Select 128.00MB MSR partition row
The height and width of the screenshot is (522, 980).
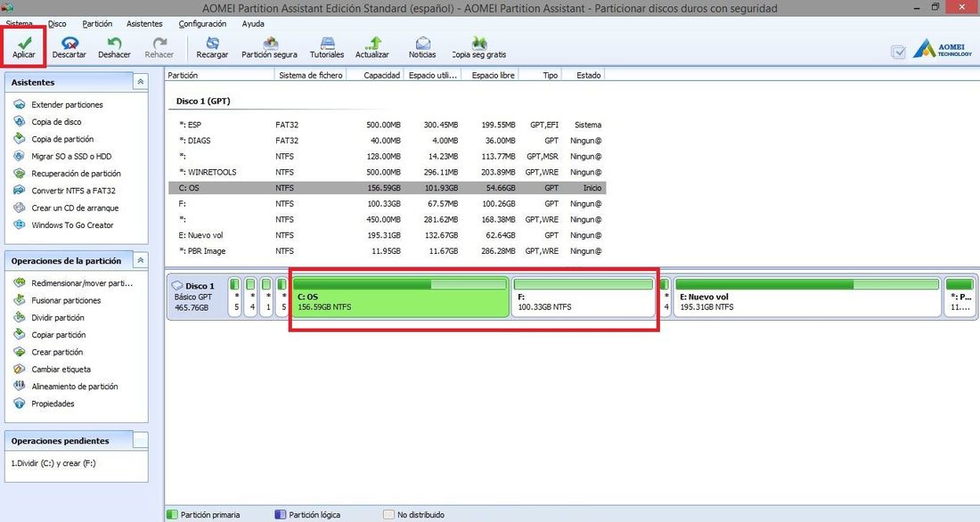pos(387,156)
